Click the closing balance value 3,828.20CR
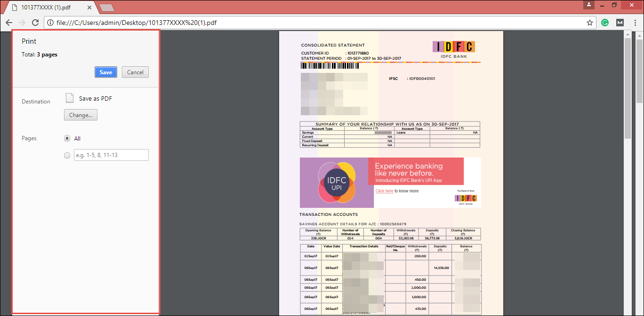The image size is (644, 316). point(463,238)
